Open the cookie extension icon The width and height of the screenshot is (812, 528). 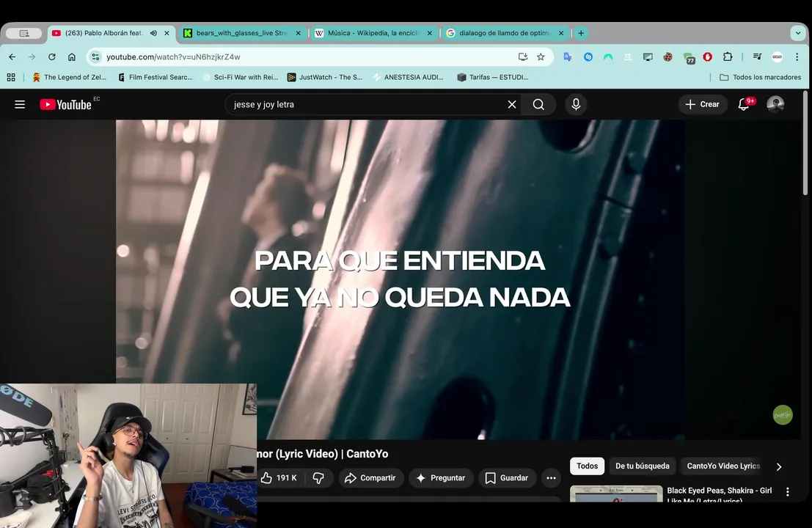(x=668, y=57)
